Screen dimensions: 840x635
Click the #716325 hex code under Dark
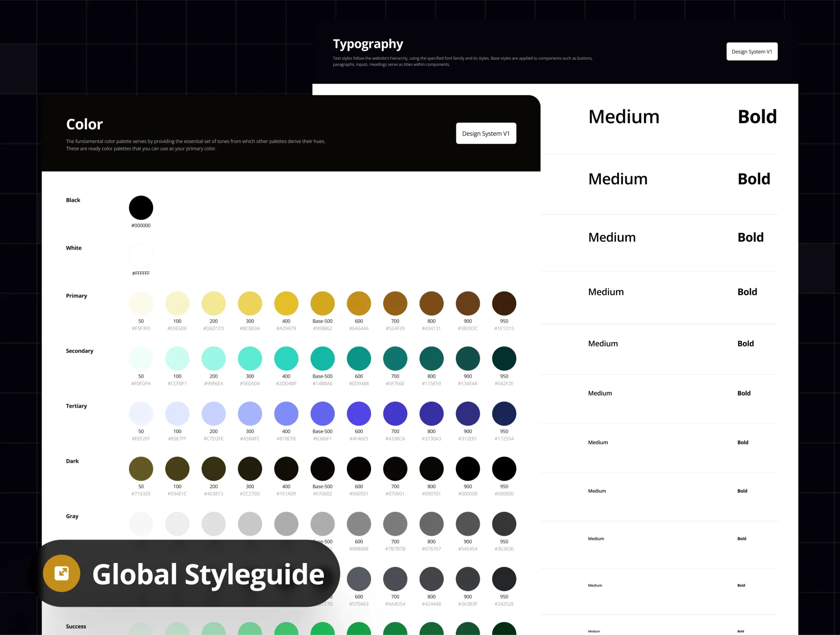point(141,494)
